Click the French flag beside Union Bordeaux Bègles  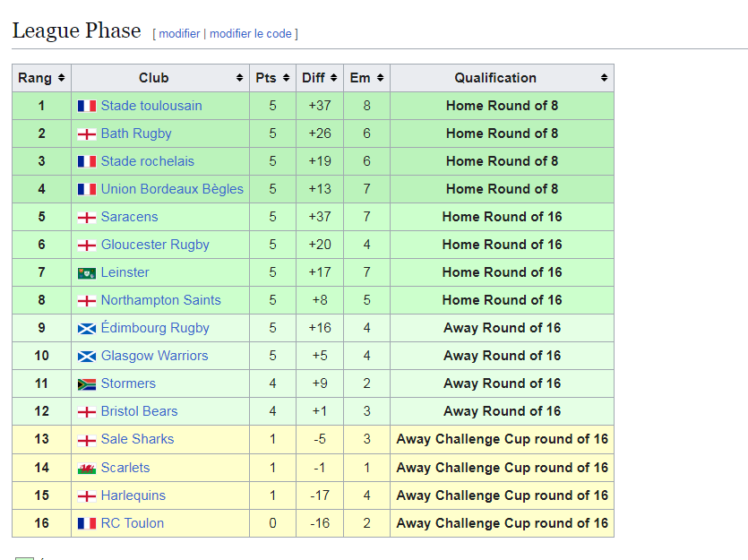(x=87, y=189)
